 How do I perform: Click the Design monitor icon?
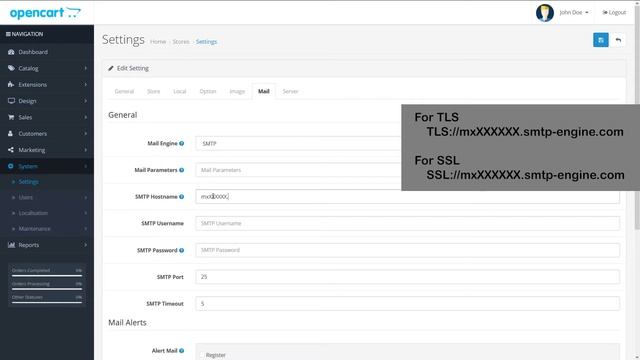tap(11, 101)
